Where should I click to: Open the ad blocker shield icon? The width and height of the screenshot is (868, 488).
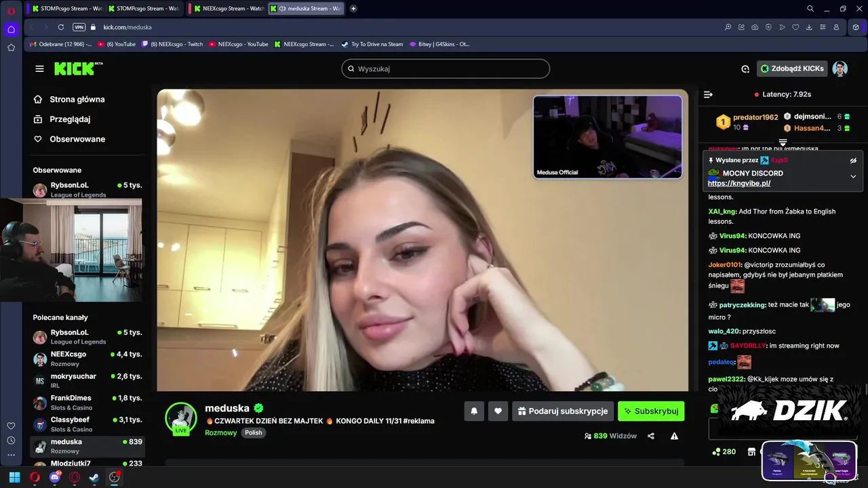click(768, 27)
